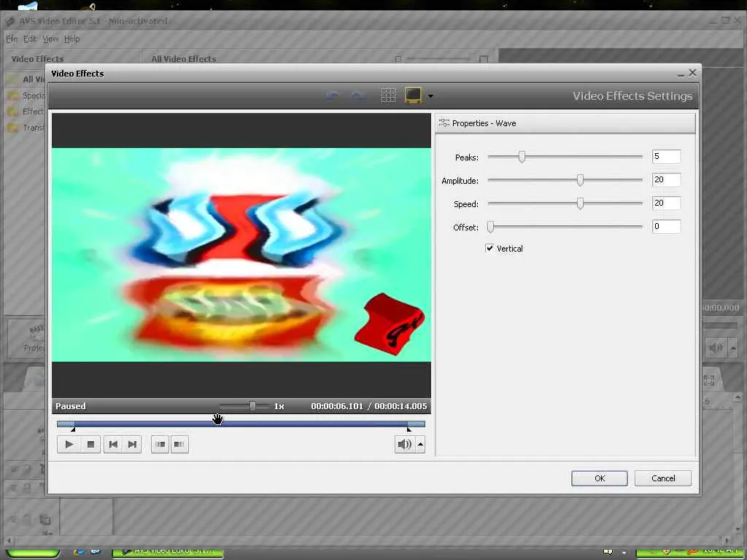Click the Peaks value field

tap(666, 157)
